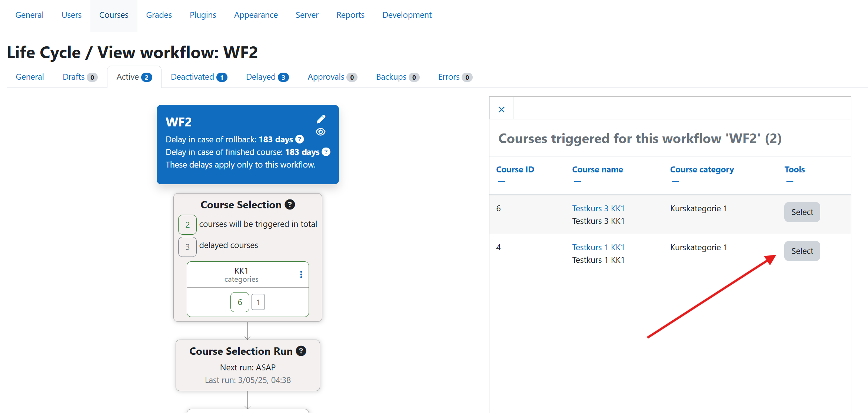Toggle sorting on the Course ID column
868x413 pixels.
(x=502, y=181)
